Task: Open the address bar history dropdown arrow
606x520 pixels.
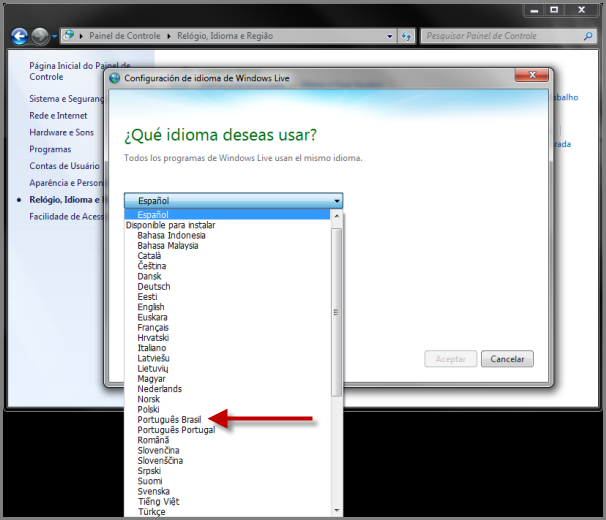Action: (389, 36)
